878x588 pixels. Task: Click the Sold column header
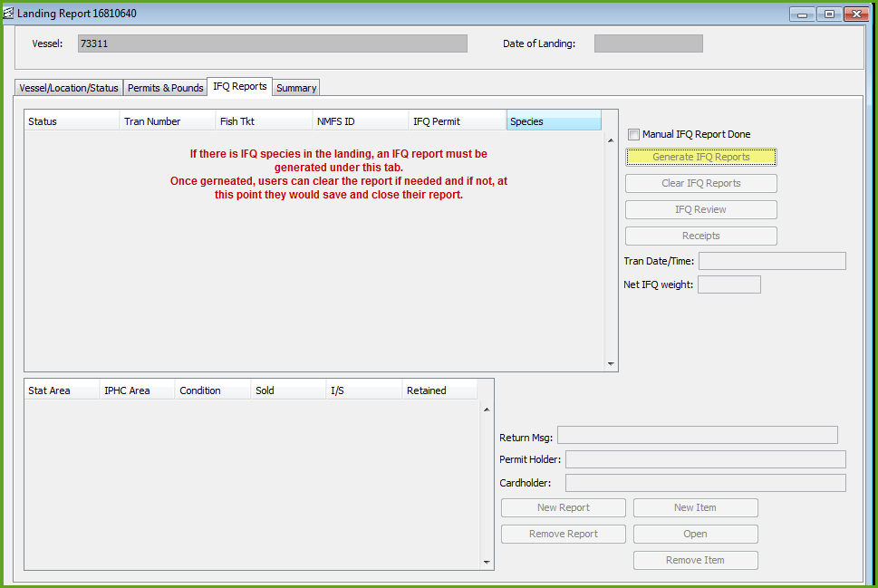[288, 390]
